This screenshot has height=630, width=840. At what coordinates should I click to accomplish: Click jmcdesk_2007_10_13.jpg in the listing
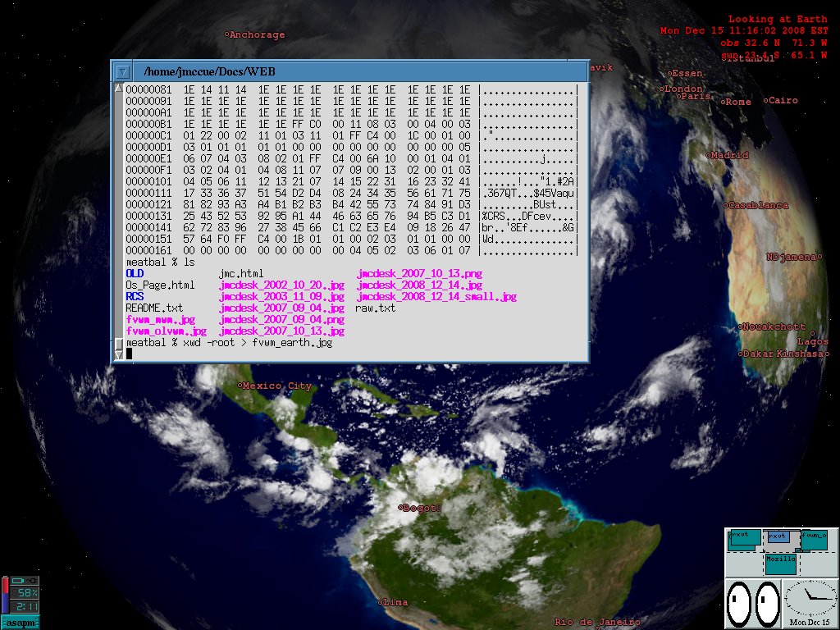click(x=281, y=331)
